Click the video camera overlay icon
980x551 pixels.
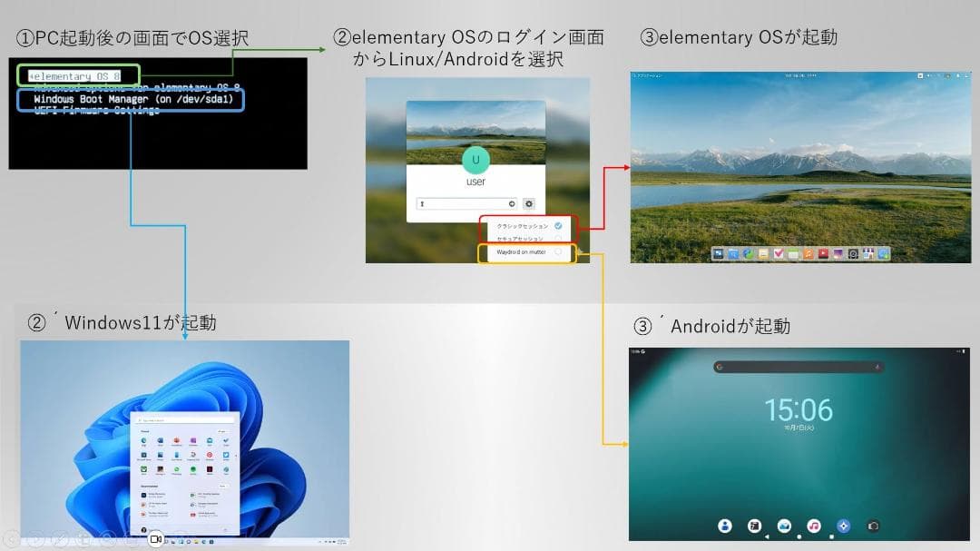click(x=156, y=538)
